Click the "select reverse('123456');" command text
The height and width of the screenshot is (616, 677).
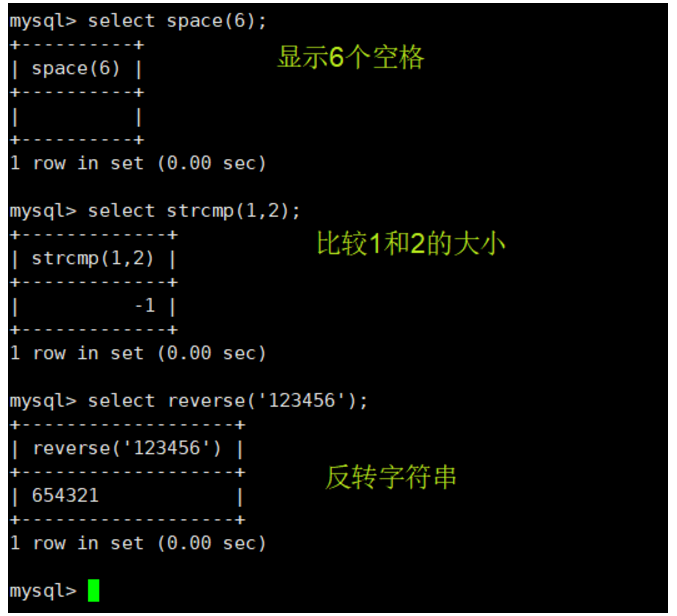(228, 401)
